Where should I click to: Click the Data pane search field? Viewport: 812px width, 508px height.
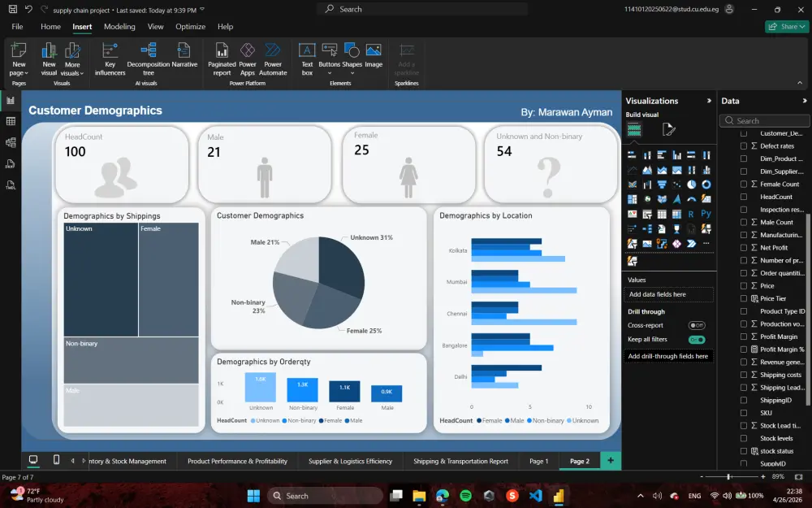point(764,121)
